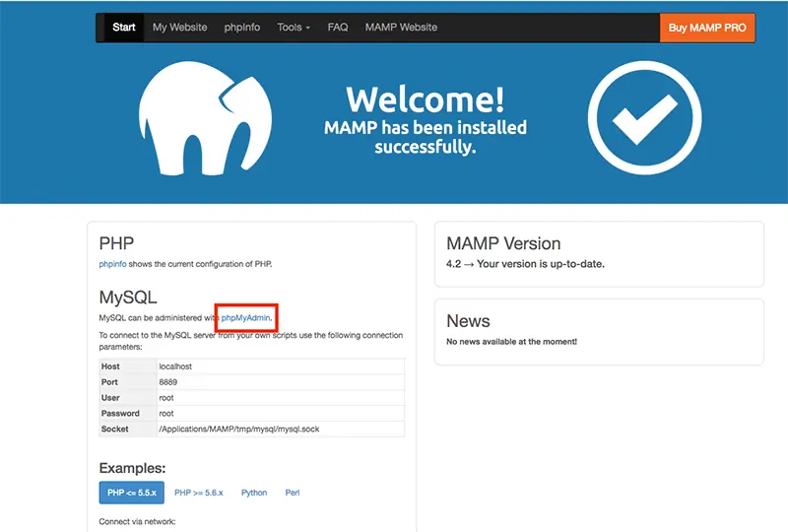Open the phpinfo link under PHP
Image resolution: width=788 pixels, height=532 pixels.
[112, 264]
